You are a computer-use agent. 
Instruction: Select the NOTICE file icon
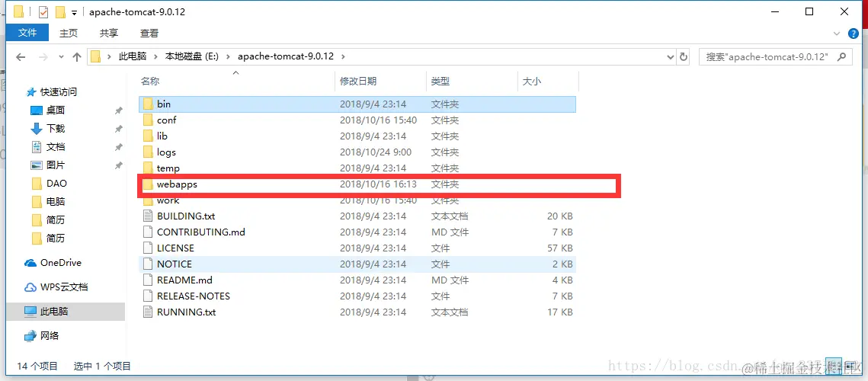pyautogui.click(x=147, y=264)
